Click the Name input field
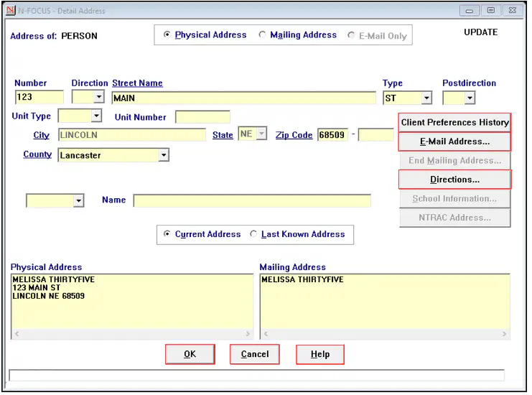This screenshot has height=395, width=532. click(252, 200)
